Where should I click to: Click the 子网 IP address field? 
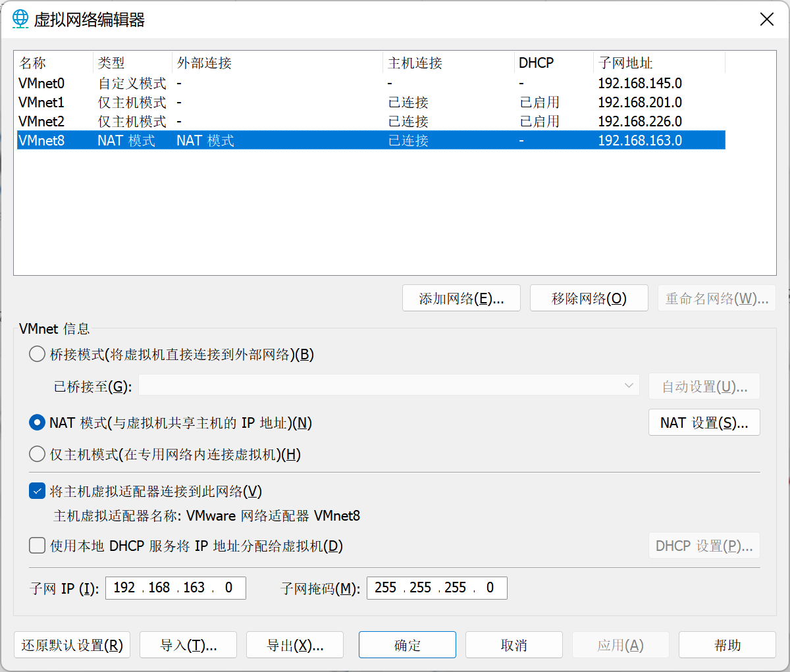pos(176,588)
